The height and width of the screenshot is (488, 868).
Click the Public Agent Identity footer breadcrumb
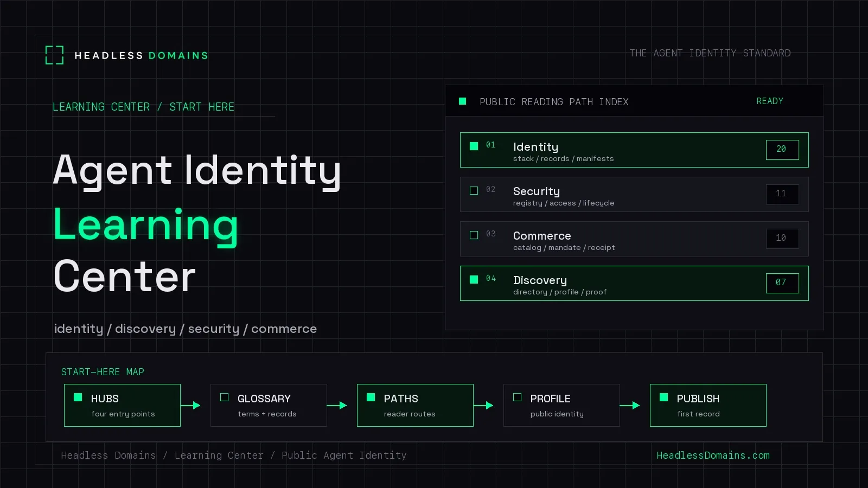pyautogui.click(x=344, y=455)
